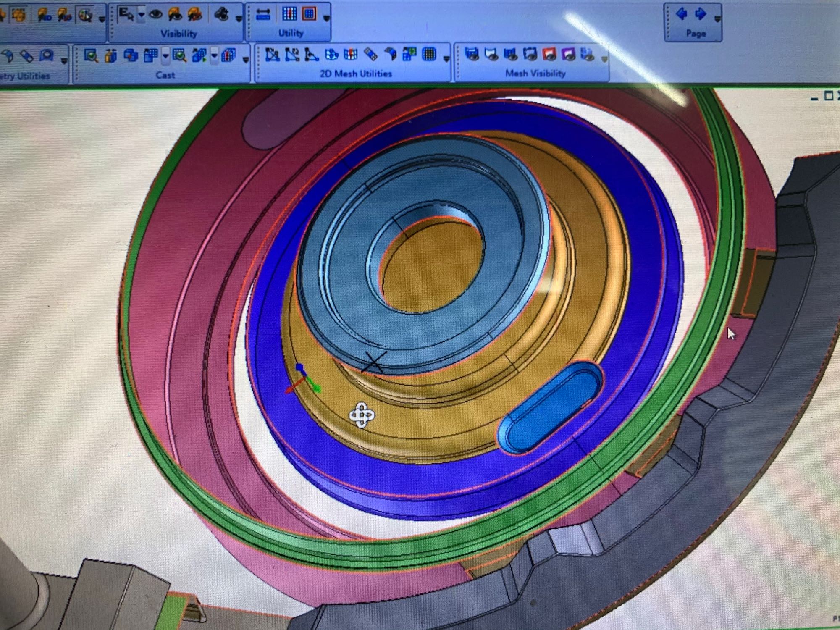The height and width of the screenshot is (630, 840).
Task: Click the first triangle mesh icon in 2D Mesh Utilities
Action: (x=273, y=55)
